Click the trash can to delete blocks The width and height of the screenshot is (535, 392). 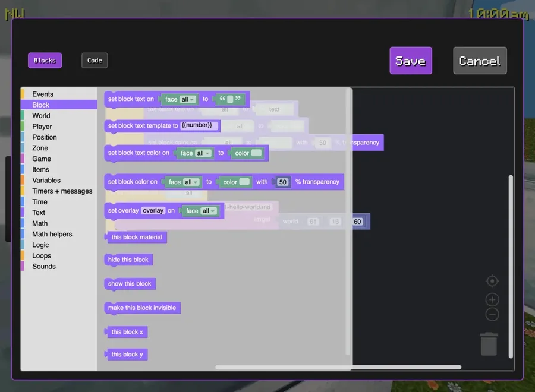click(x=489, y=343)
